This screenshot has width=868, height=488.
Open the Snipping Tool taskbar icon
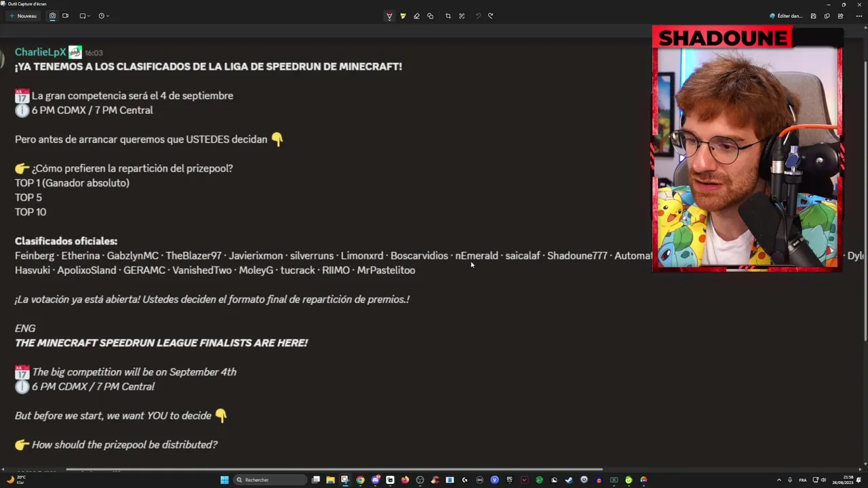point(345,480)
